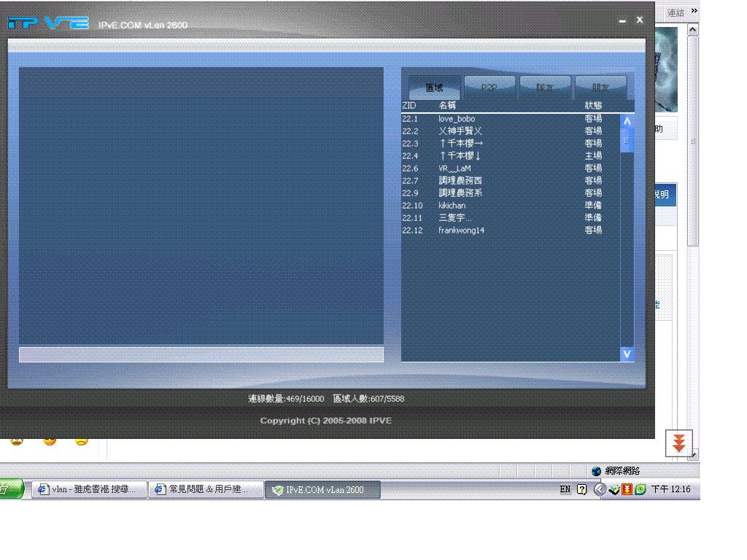This screenshot has width=747, height=560.
Task: Click the orange download tray icon
Action: coord(627,489)
